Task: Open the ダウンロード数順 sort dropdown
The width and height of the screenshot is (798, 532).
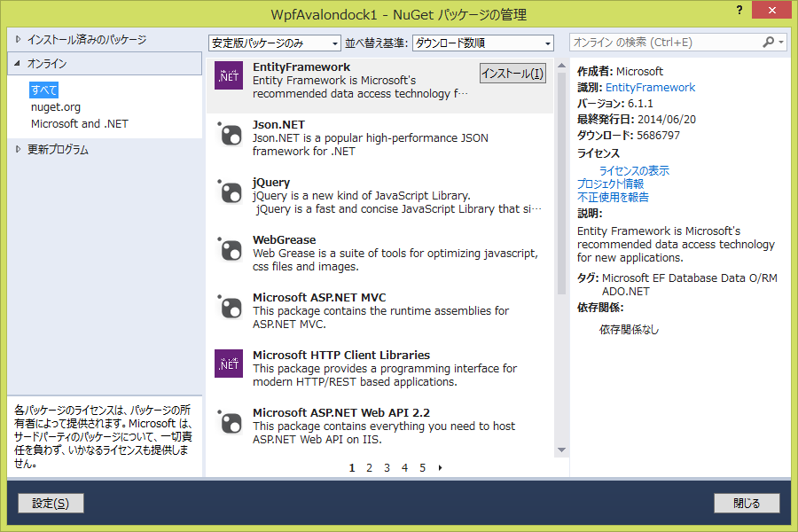Action: click(482, 43)
